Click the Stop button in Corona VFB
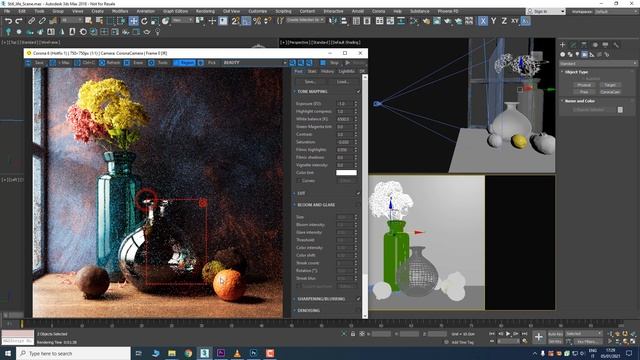640x360 pixels. point(331,63)
